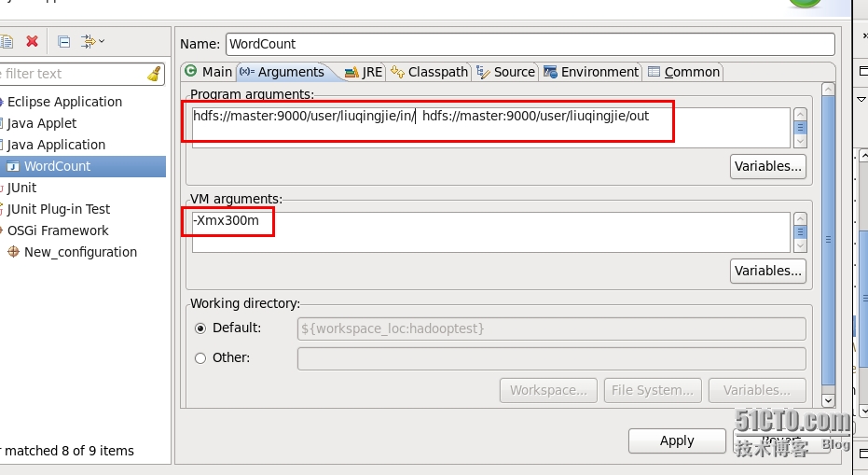Select New_configuration entry

pyautogui.click(x=80, y=252)
